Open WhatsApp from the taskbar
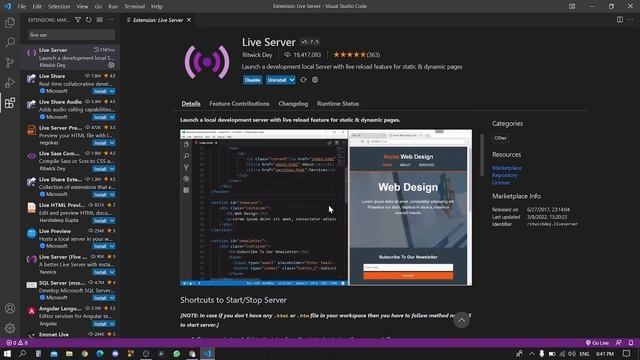Image resolution: width=640 pixels, height=360 pixels. click(x=176, y=353)
